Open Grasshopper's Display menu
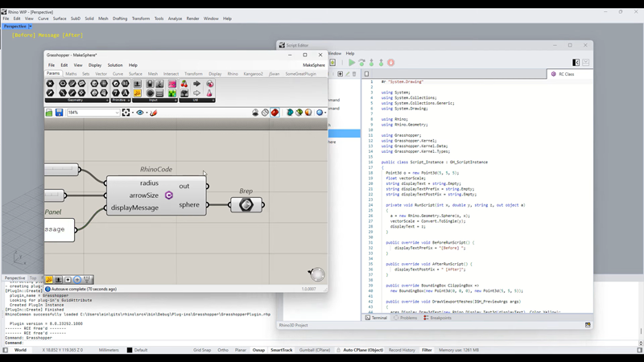 (95, 65)
